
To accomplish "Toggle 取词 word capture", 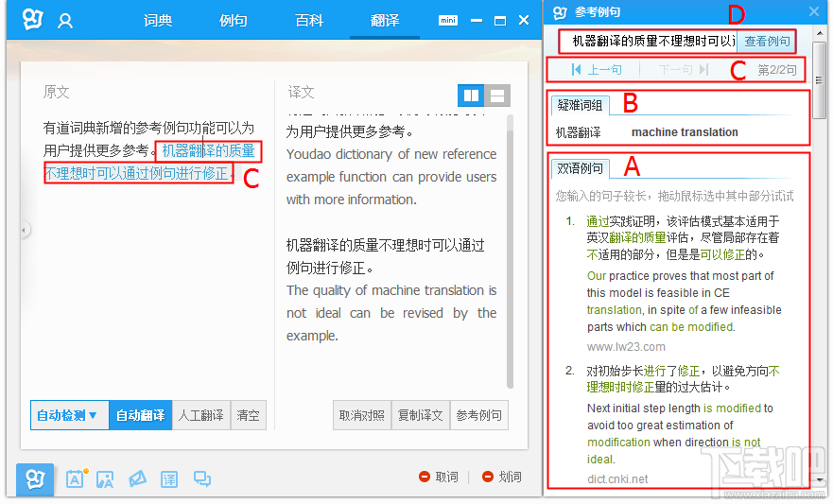I will click(x=439, y=477).
